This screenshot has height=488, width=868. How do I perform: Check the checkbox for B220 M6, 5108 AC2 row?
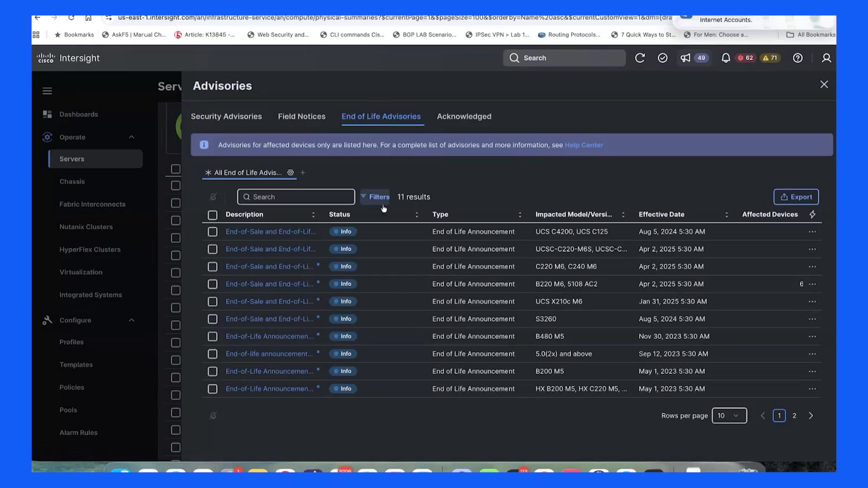[x=212, y=284]
